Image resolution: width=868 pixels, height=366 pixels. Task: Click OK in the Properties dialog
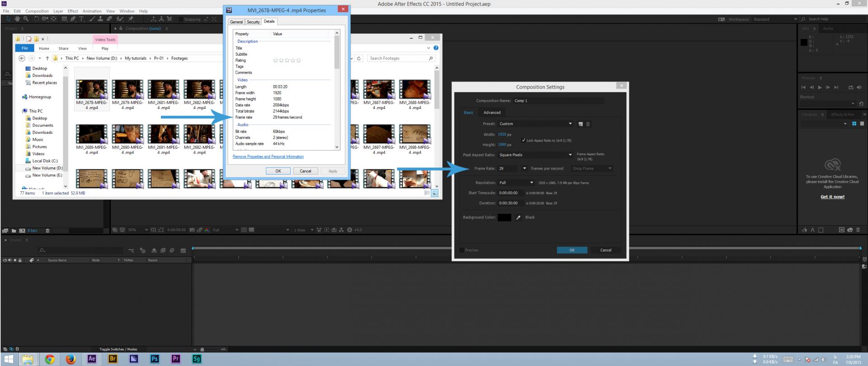pos(278,171)
